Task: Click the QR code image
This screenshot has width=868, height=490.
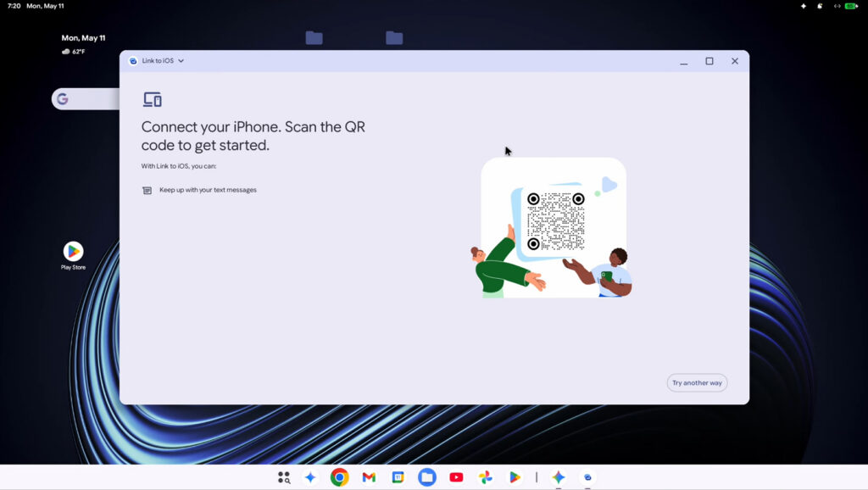Action: click(556, 221)
